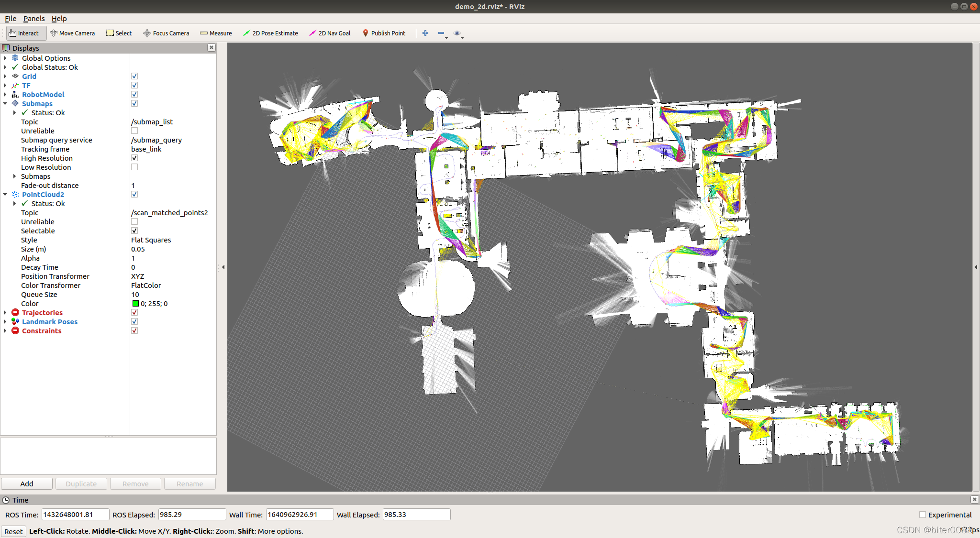Select the Move Camera tool
Image resolution: width=980 pixels, height=538 pixels.
tap(72, 33)
